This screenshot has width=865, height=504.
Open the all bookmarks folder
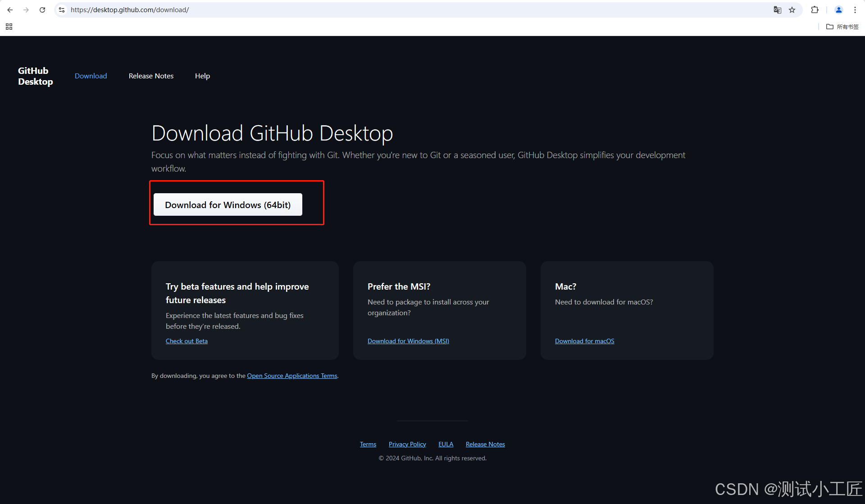pyautogui.click(x=842, y=27)
